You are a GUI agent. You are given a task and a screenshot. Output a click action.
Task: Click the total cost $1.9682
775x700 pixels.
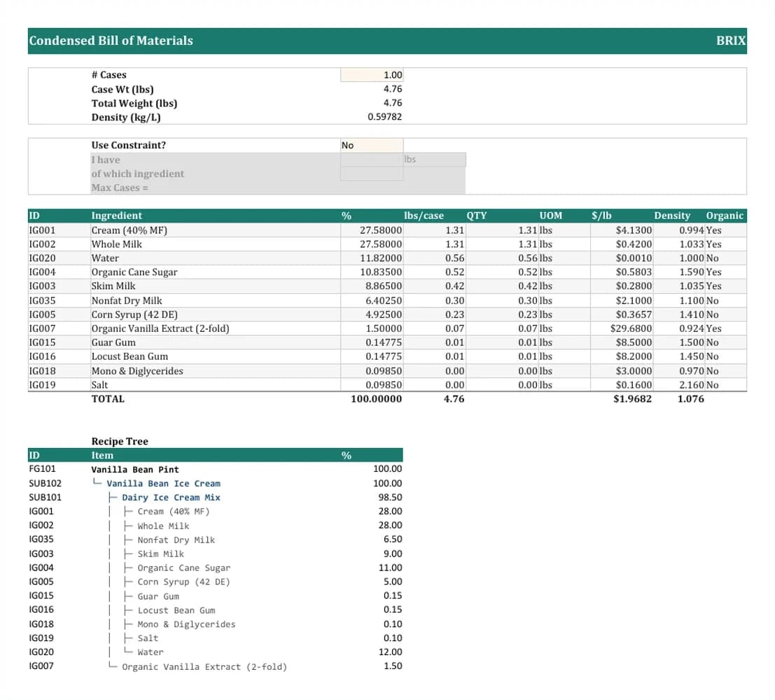[x=633, y=399]
